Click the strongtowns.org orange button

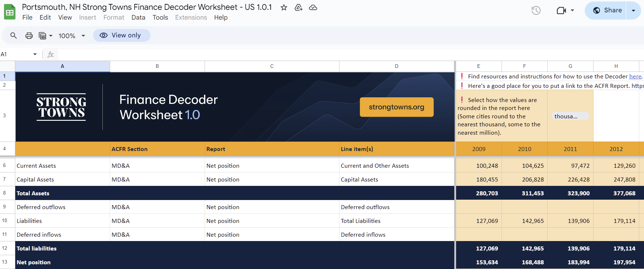click(397, 107)
